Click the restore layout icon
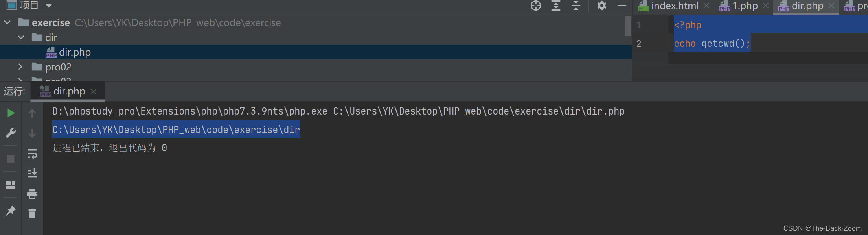 (x=11, y=185)
